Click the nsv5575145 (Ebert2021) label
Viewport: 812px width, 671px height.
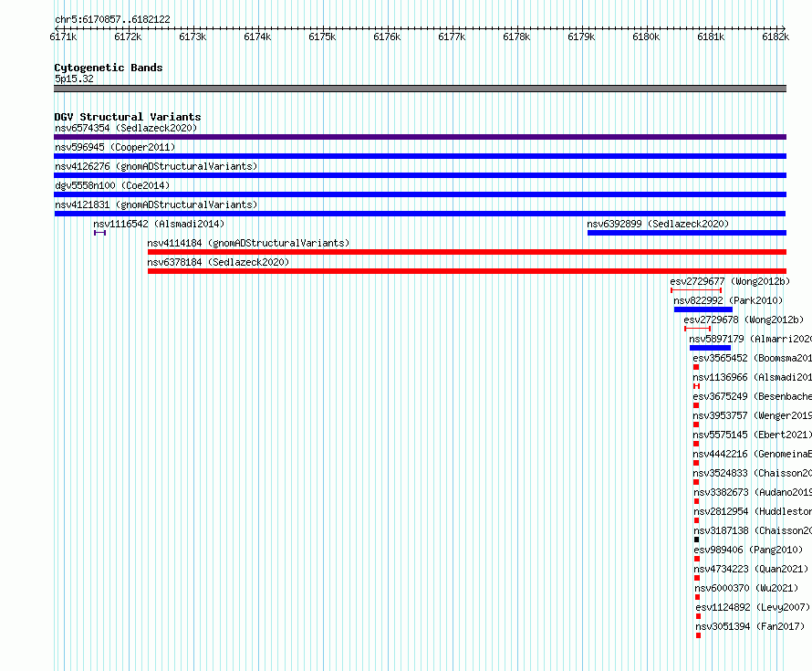(x=752, y=435)
